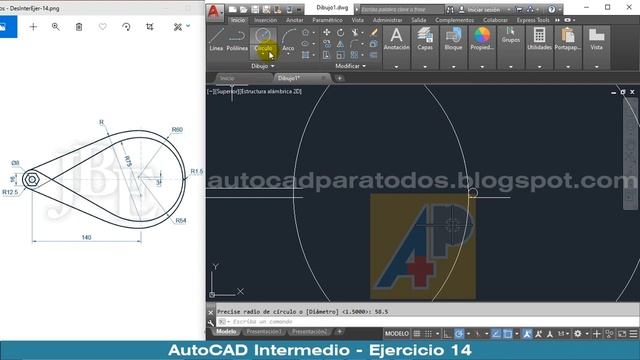This screenshot has width=640, height=360.
Task: Click the search keyword field in title bar
Action: click(x=401, y=9)
